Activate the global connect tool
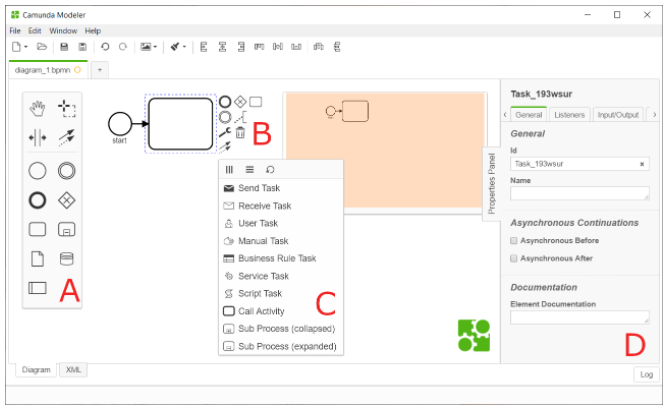 [67, 138]
